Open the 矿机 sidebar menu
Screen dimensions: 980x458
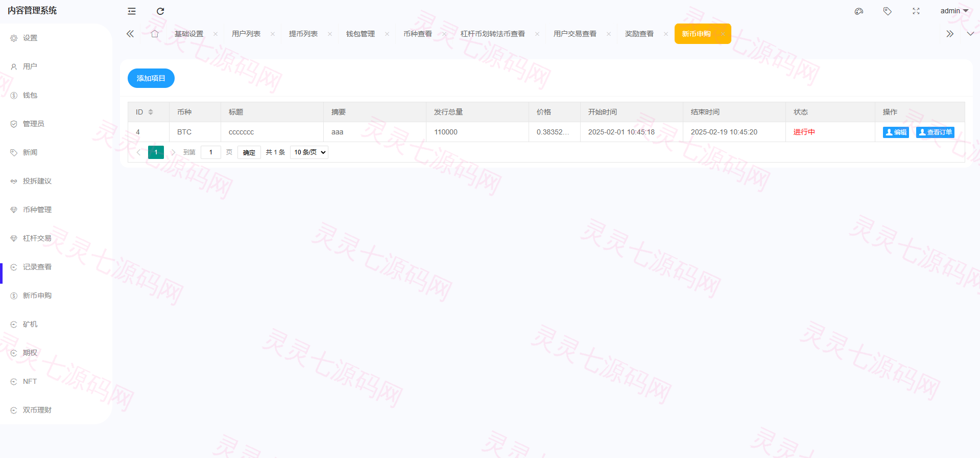30,324
